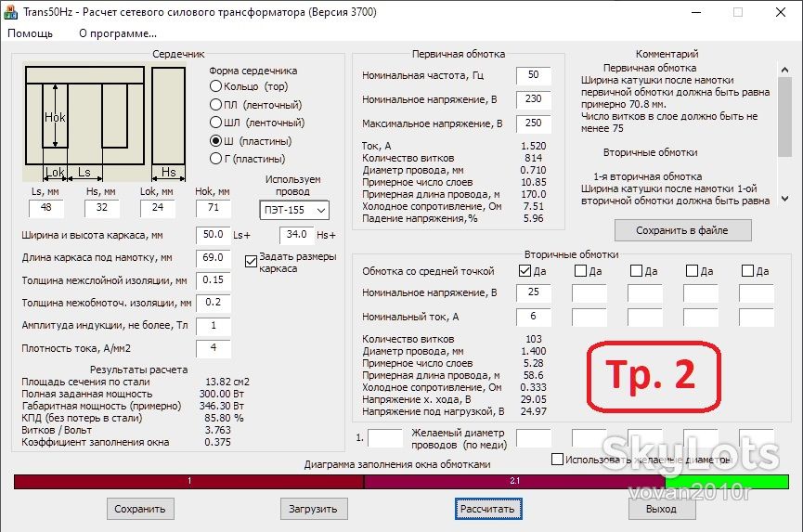Click the Рассчитать button
Screen dimensions: 803x532
pyautogui.click(x=488, y=509)
